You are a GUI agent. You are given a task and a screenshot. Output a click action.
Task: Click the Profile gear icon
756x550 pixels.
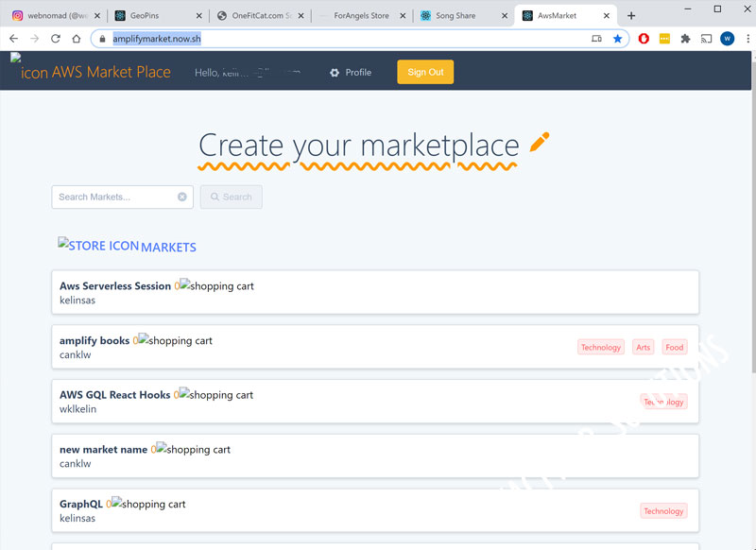pos(335,73)
